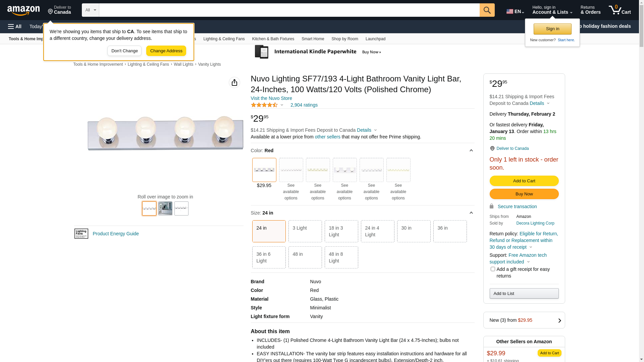Click the search magnifier button
Image resolution: width=644 pixels, height=362 pixels.
pos(487,10)
